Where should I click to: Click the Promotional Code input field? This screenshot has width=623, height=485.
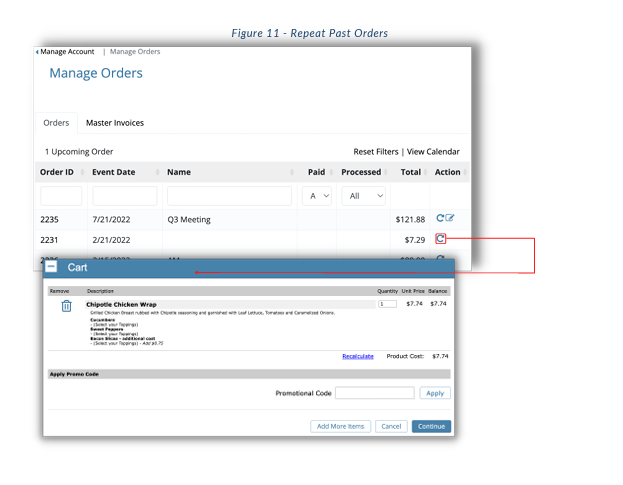(x=375, y=393)
